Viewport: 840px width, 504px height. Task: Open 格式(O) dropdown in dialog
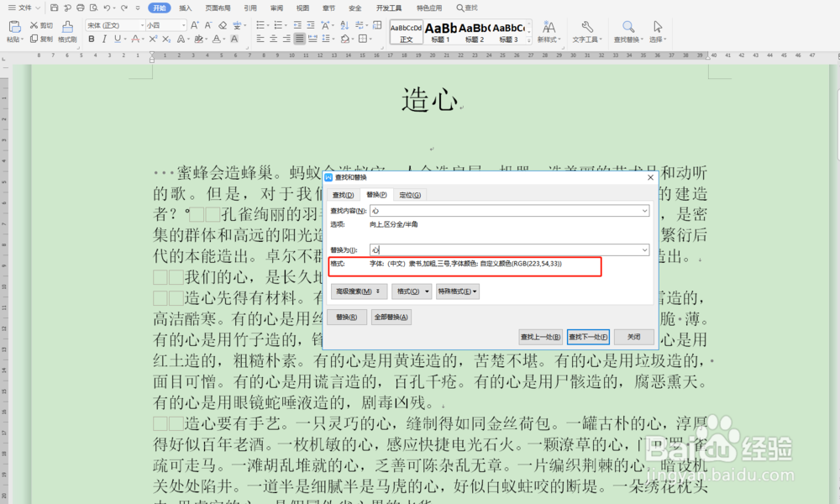(x=412, y=291)
